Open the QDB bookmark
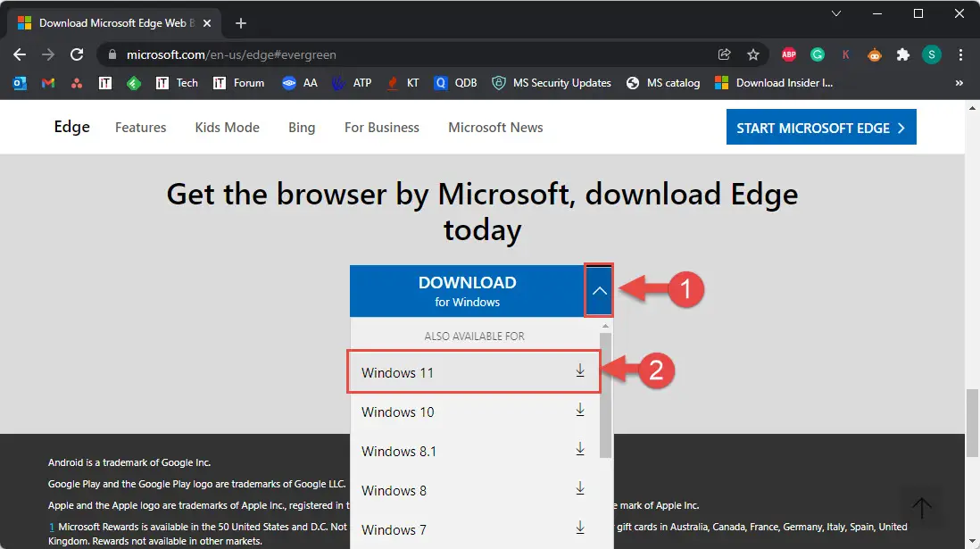This screenshot has height=549, width=980. tap(455, 83)
